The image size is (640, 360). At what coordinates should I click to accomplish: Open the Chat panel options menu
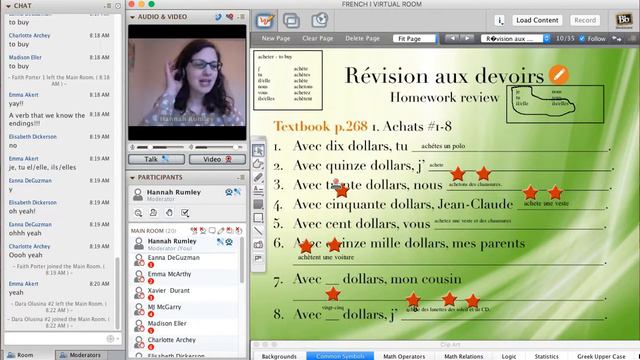pyautogui.click(x=108, y=6)
